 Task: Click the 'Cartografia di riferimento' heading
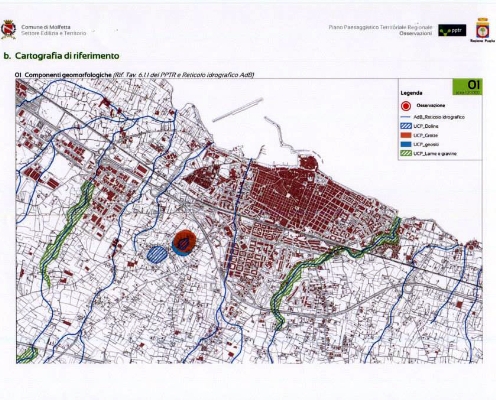point(67,56)
